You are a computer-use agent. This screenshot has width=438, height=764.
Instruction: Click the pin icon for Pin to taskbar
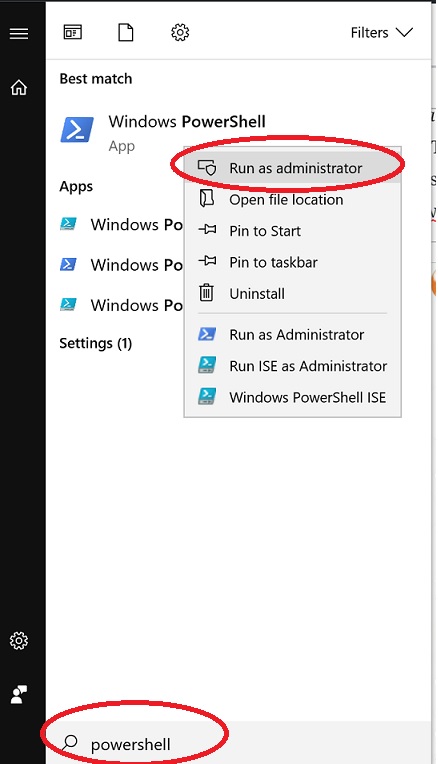[x=208, y=261]
